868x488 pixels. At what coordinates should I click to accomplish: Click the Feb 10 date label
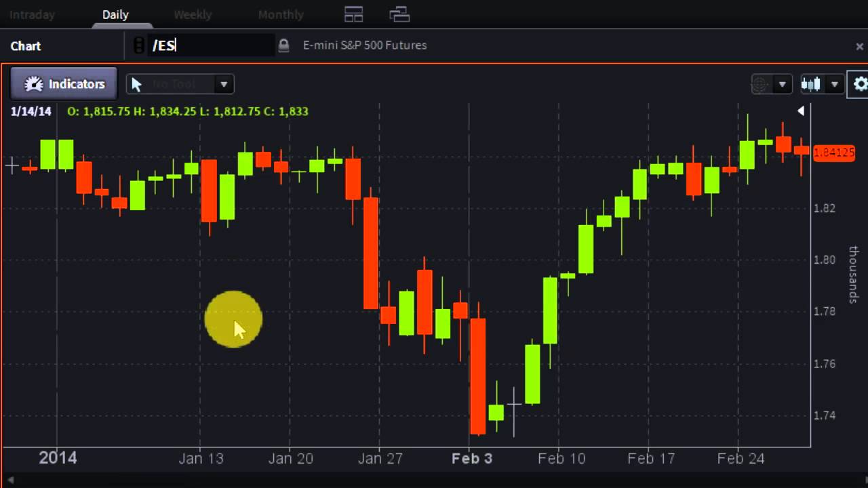(561, 459)
